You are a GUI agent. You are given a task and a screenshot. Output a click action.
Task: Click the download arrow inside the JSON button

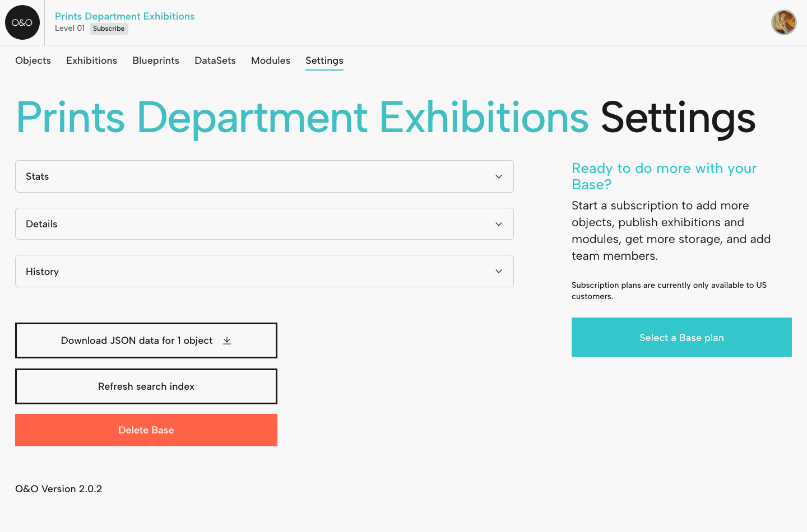(227, 340)
